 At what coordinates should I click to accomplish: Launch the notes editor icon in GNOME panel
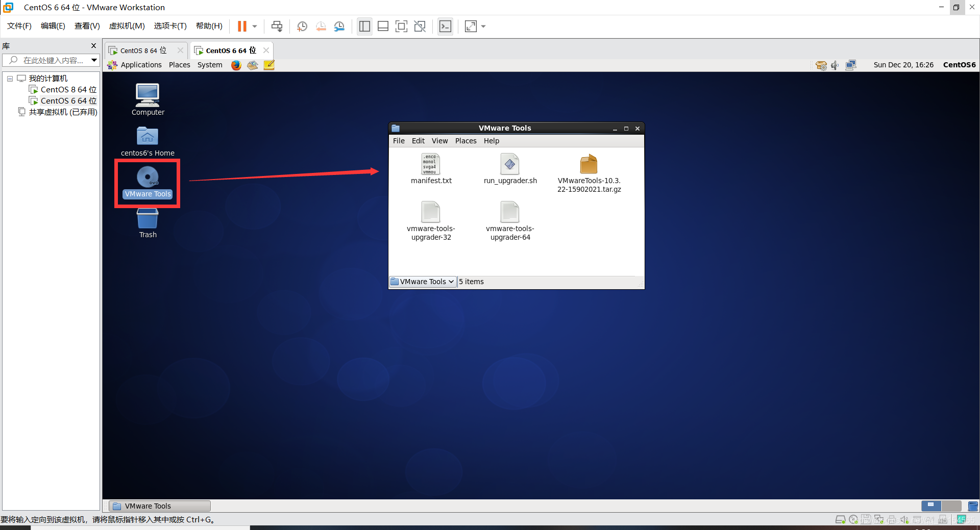coord(269,65)
